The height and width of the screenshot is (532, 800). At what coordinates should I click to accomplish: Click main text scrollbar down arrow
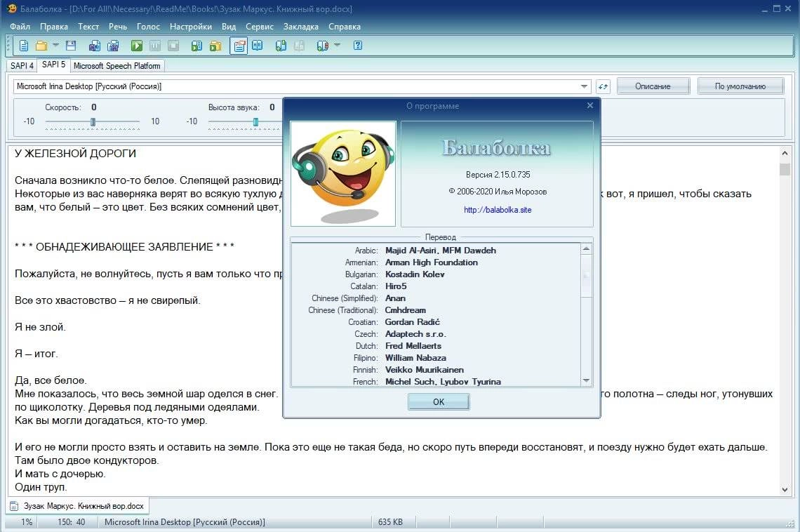[x=785, y=490]
